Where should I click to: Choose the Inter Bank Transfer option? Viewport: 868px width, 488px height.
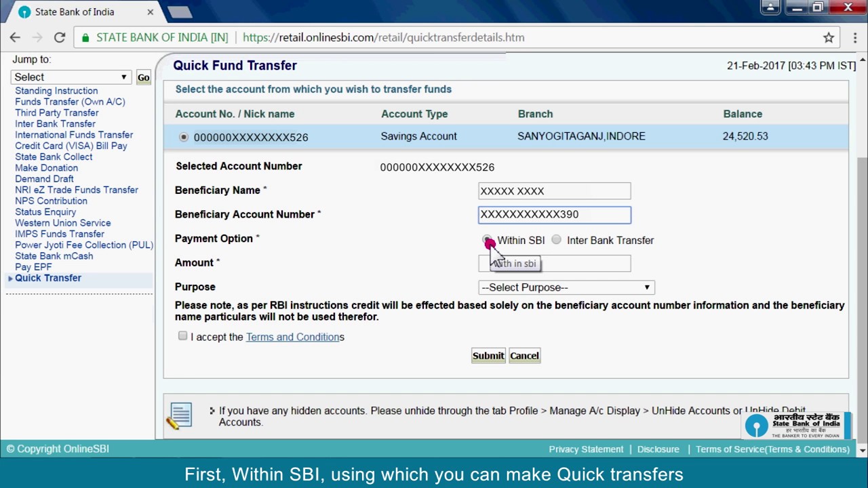[x=556, y=240]
